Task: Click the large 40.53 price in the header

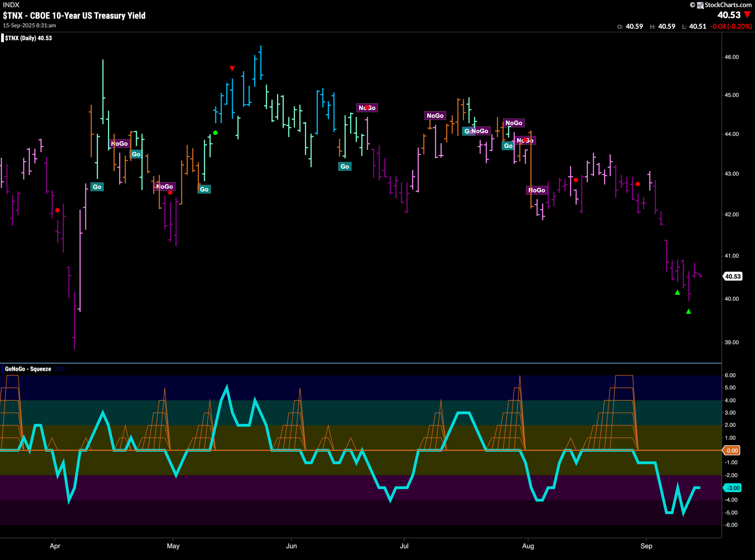Action: (729, 15)
